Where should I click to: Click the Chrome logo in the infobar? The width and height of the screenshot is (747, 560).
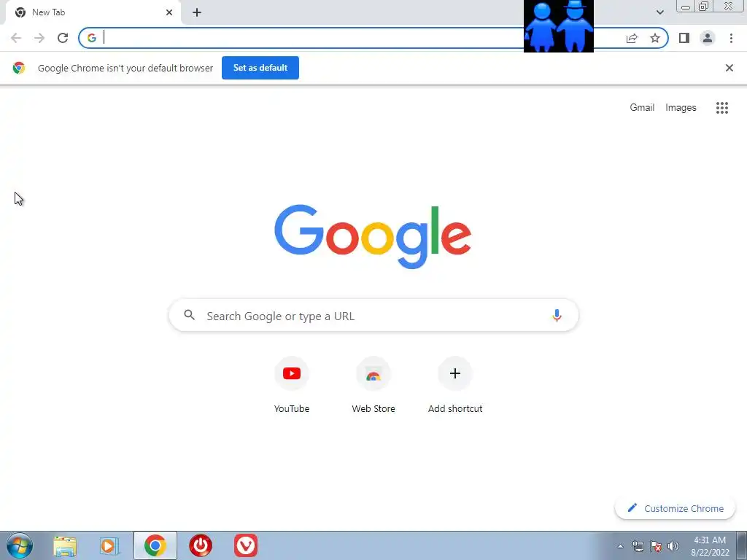tap(19, 68)
